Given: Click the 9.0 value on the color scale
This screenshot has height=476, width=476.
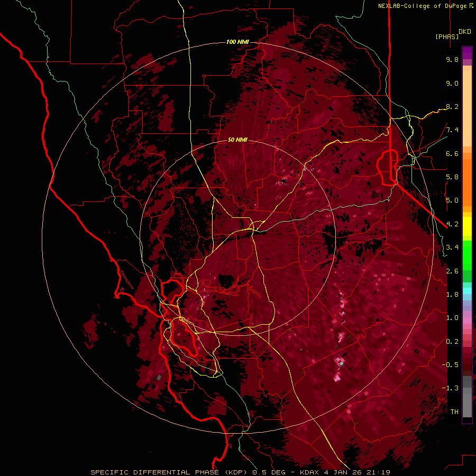Looking at the screenshot, I should point(452,83).
